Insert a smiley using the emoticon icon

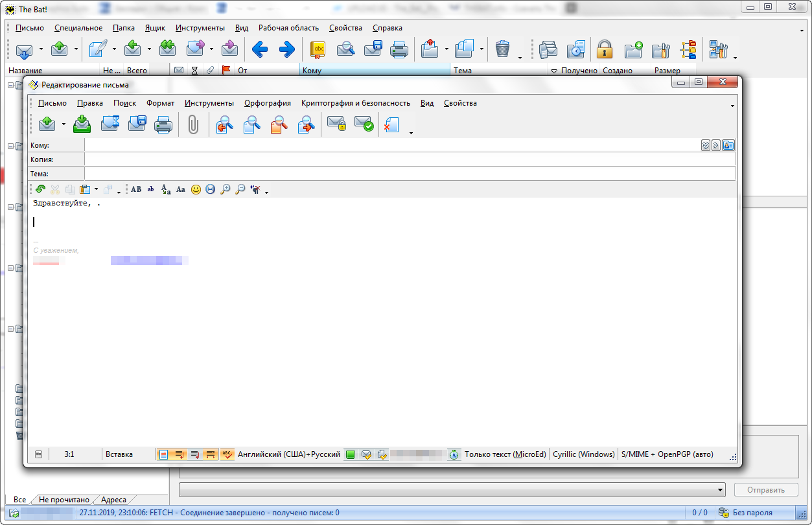(x=196, y=189)
